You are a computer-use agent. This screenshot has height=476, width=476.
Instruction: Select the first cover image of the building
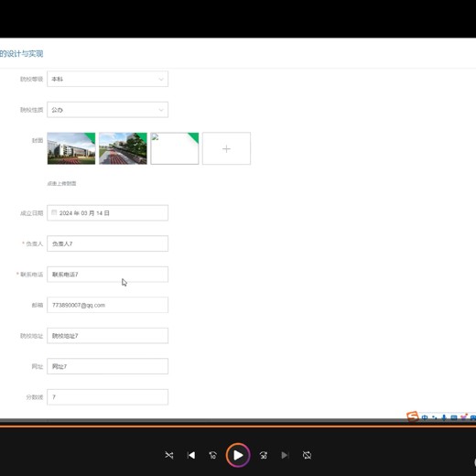pos(71,148)
